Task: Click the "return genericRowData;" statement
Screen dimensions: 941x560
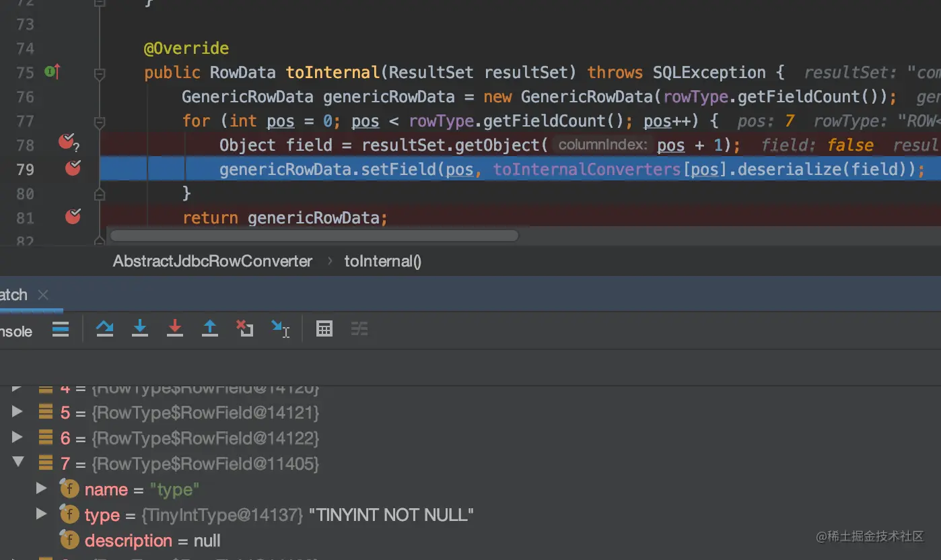Action: click(x=285, y=218)
